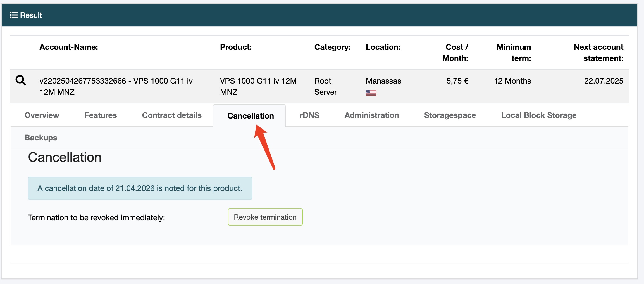The height and width of the screenshot is (284, 644).
Task: Click the Next account statement header
Action: pyautogui.click(x=598, y=53)
